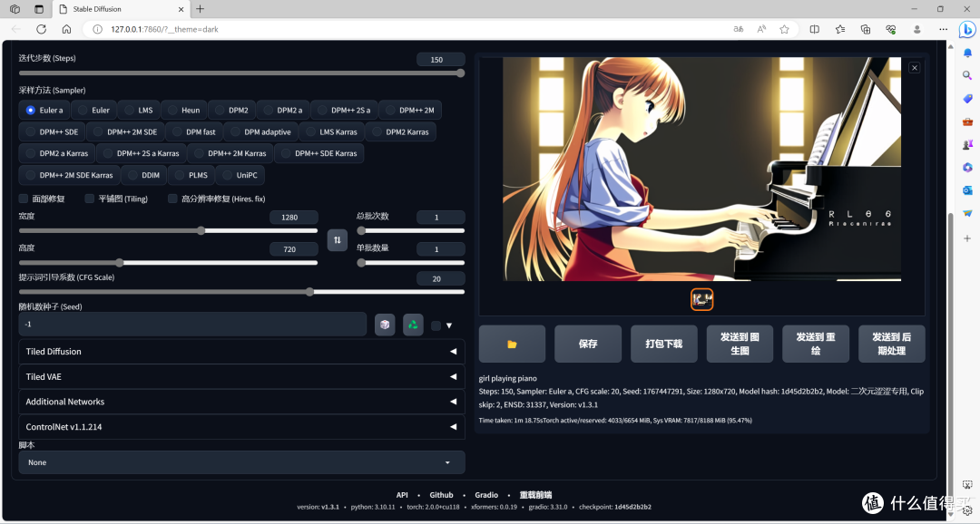
Task: Select the UniPC sampler
Action: coord(240,175)
